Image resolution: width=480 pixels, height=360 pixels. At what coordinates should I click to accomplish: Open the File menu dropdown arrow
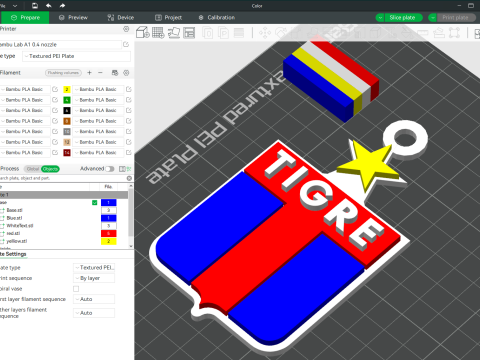tap(15, 6)
